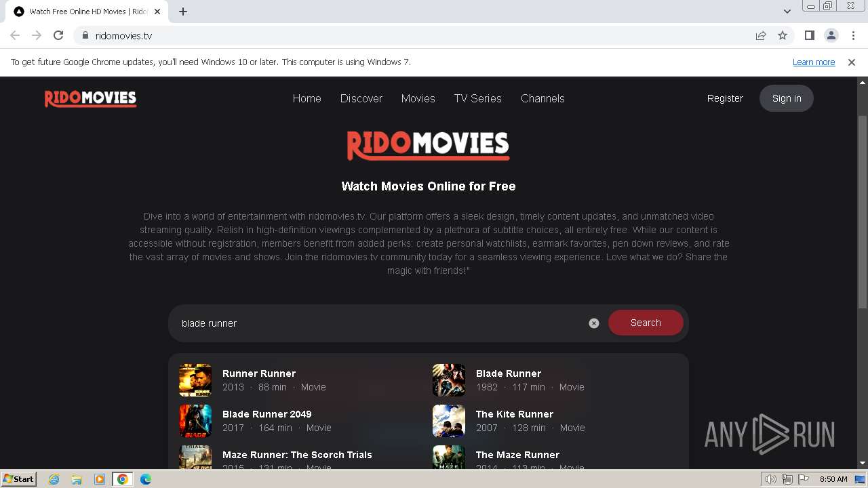This screenshot has width=868, height=488.
Task: Select the Runner Runner poster thumbnail
Action: click(195, 380)
